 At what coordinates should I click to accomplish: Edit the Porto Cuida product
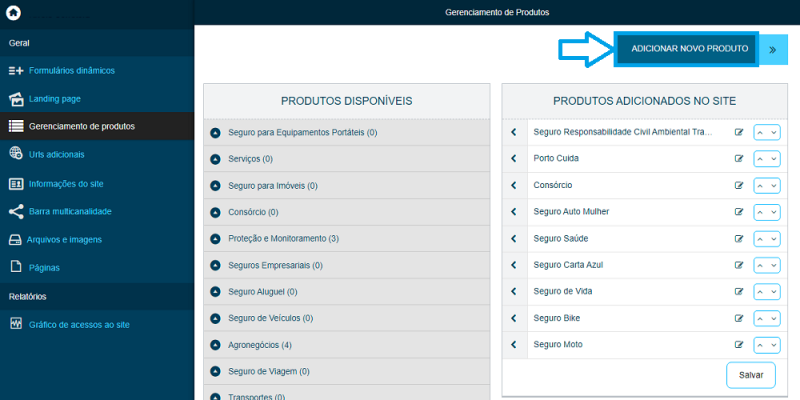point(738,159)
